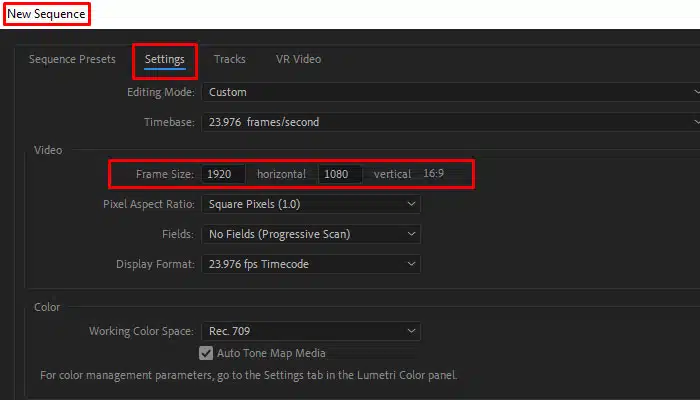Uncheck the Auto Tone Map Media checkbox
Viewport: 700px width, 400px height.
click(206, 353)
